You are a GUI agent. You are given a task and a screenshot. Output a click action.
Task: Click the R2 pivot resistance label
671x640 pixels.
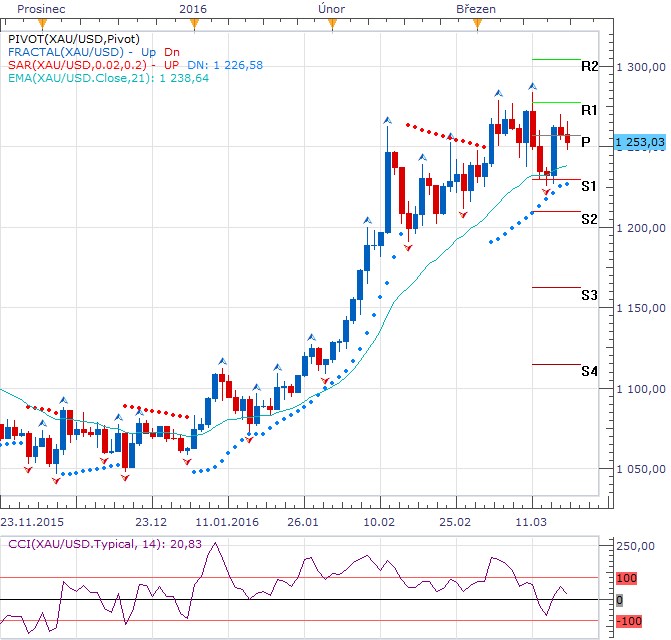point(589,66)
